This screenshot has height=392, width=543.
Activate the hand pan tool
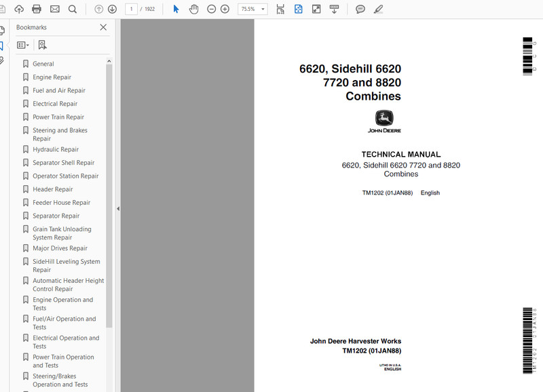(x=193, y=9)
